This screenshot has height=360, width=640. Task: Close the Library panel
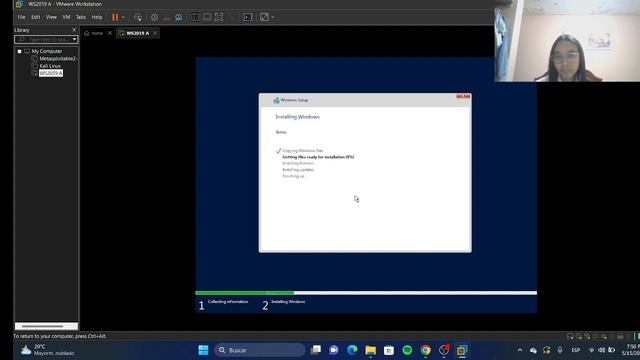[x=74, y=30]
